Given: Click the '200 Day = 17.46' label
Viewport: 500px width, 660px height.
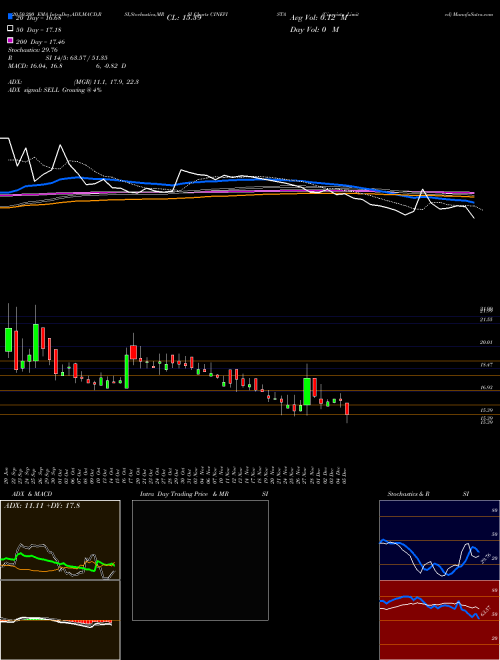Looking at the screenshot, I should pos(40,42).
